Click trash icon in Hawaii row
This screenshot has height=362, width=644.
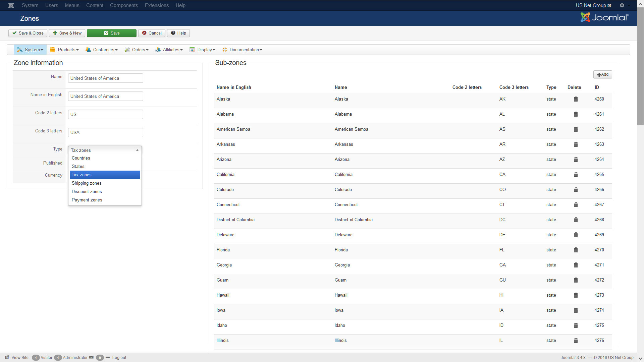point(576,295)
